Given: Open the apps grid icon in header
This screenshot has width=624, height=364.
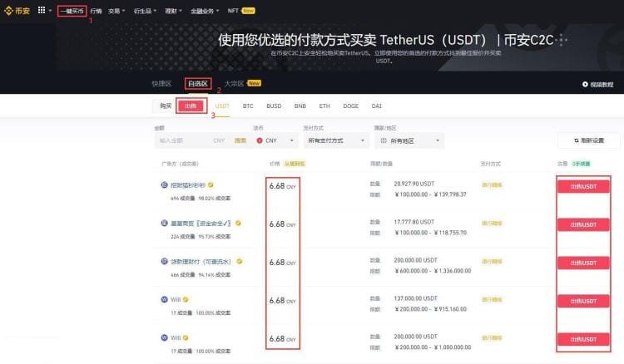Looking at the screenshot, I should click(42, 10).
